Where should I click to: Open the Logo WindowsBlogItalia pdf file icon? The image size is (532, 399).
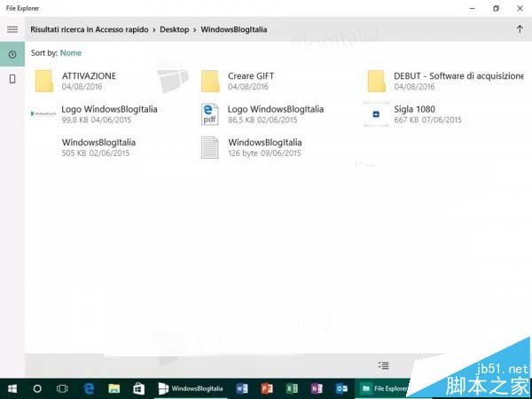pyautogui.click(x=209, y=114)
